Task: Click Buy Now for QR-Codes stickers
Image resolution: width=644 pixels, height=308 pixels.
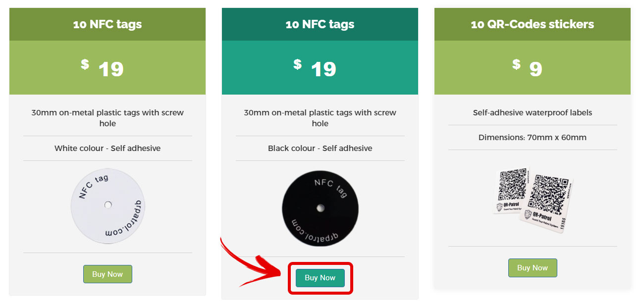Action: pyautogui.click(x=533, y=268)
